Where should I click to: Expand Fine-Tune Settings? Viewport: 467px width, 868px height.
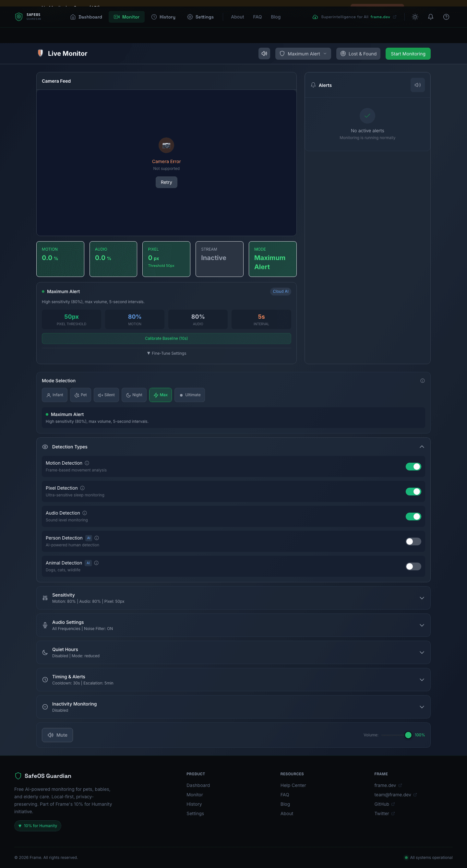(x=166, y=353)
